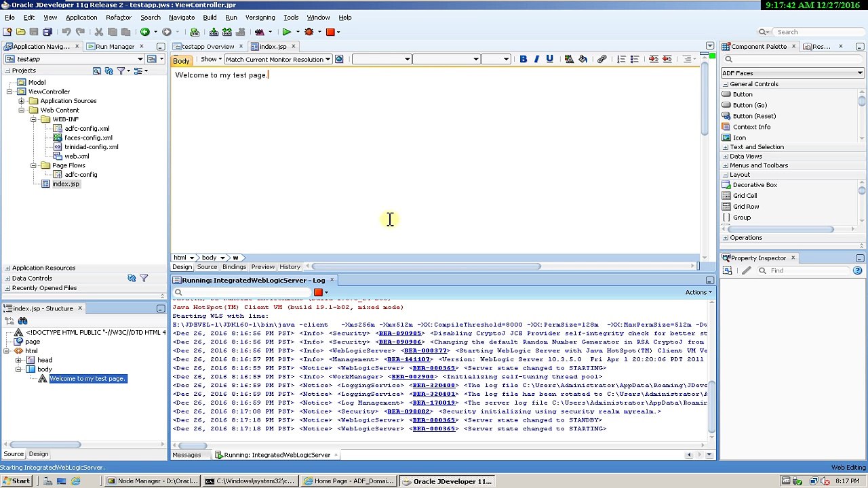Click the Component Palette search field
Image resolution: width=868 pixels, height=488 pixels.
pyautogui.click(x=792, y=59)
